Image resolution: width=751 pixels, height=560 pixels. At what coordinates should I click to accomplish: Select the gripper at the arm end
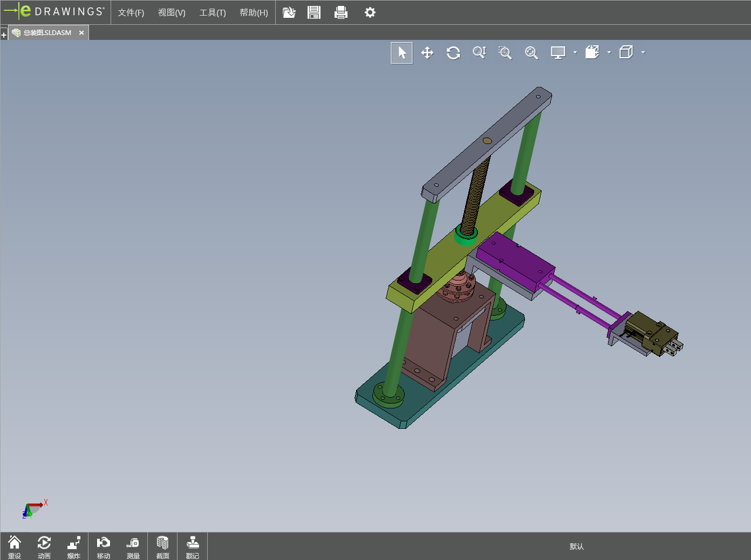pyautogui.click(x=654, y=334)
